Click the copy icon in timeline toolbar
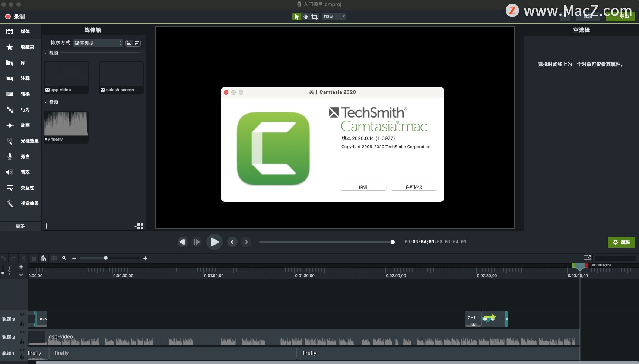This screenshot has width=639, height=364. coord(34,258)
